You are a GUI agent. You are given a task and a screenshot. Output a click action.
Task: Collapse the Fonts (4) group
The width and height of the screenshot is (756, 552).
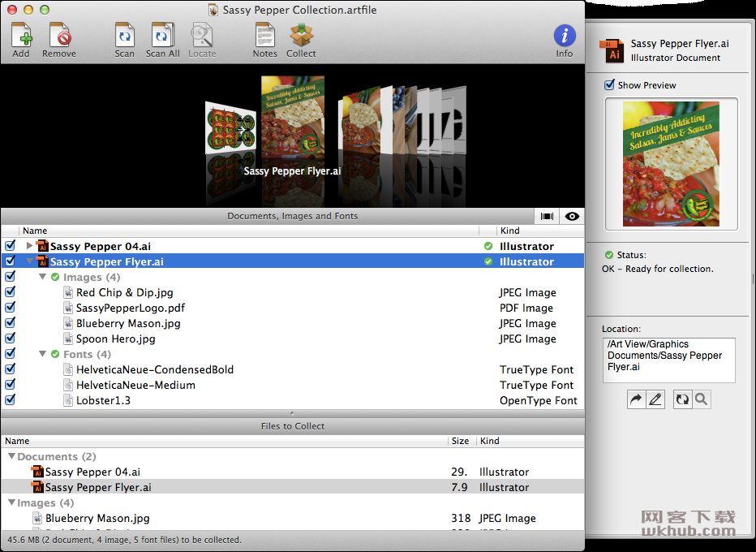tap(42, 354)
